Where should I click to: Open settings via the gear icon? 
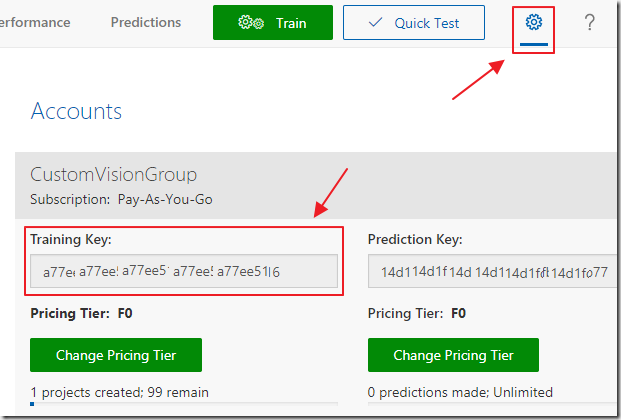click(x=533, y=22)
